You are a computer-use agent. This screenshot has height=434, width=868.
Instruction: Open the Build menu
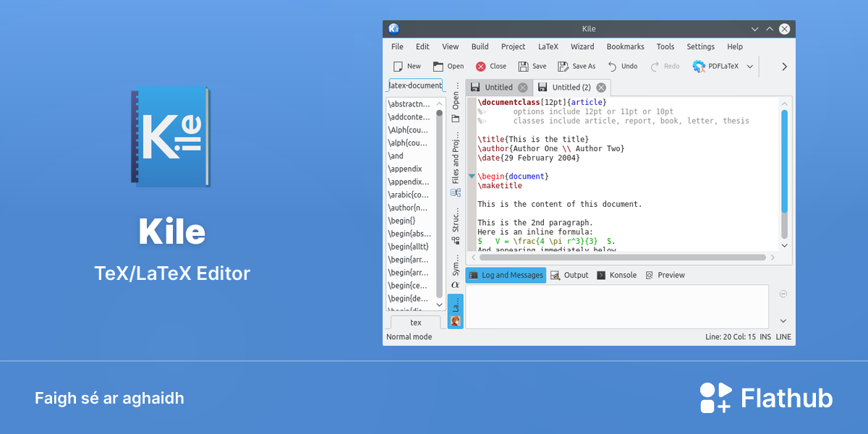click(480, 46)
